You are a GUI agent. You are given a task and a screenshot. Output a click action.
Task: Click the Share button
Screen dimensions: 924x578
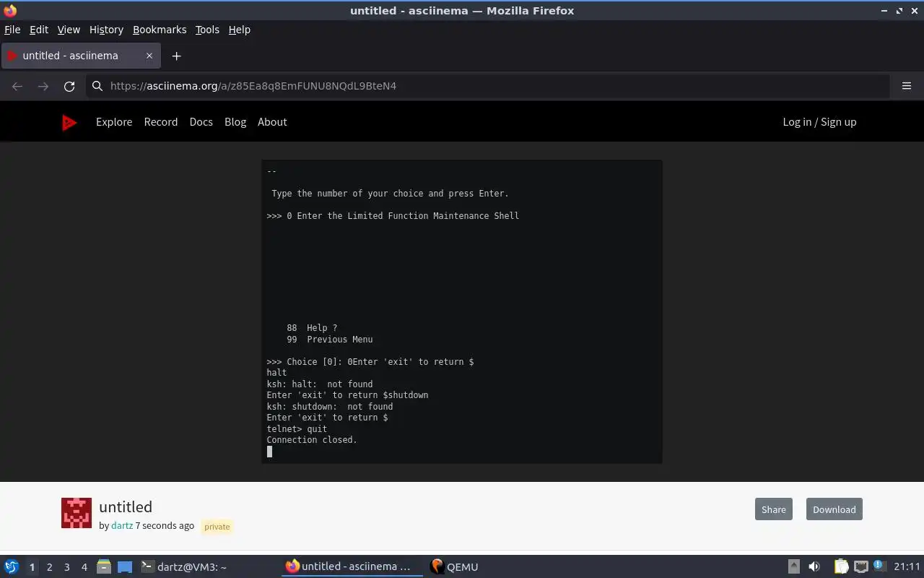[773, 509]
